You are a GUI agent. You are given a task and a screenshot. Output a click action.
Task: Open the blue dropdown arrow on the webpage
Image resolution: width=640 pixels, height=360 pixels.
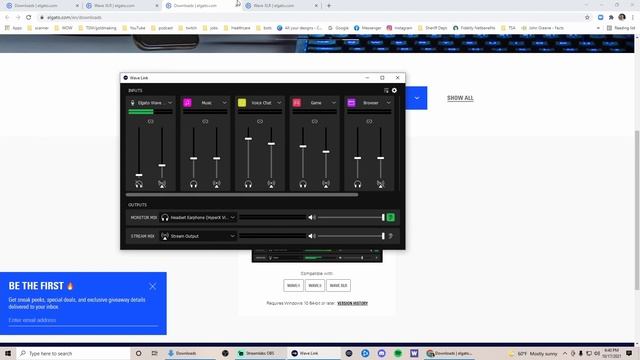417,98
